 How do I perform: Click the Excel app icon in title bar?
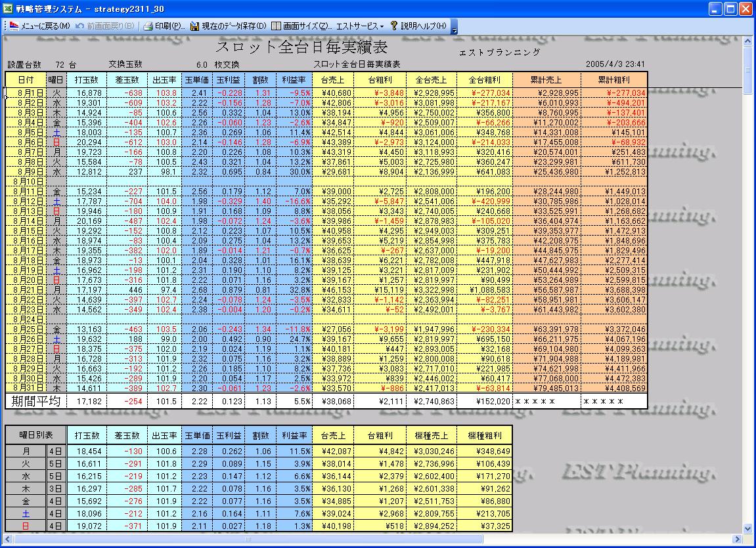tap(9, 9)
